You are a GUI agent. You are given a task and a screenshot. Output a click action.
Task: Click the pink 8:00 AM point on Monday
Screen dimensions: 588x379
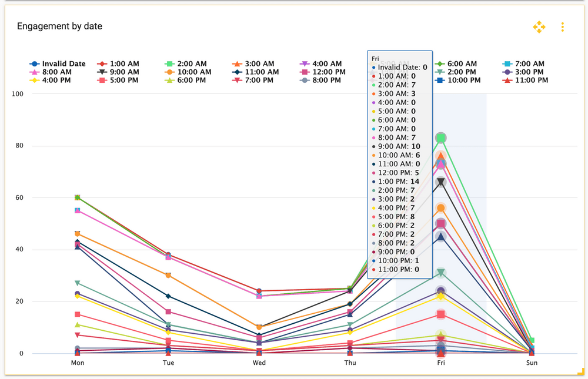[78, 210]
